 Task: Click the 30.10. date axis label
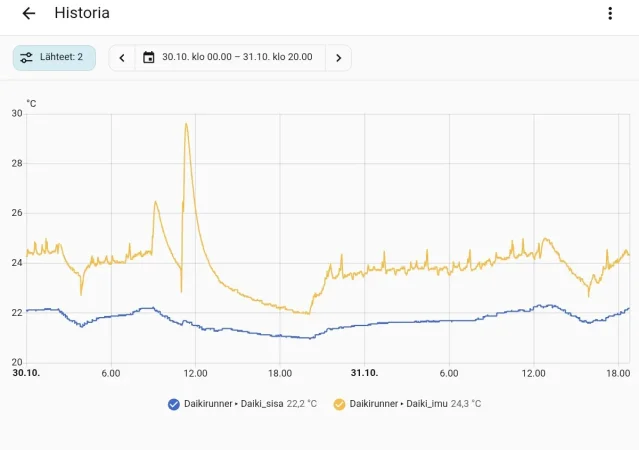pos(26,373)
